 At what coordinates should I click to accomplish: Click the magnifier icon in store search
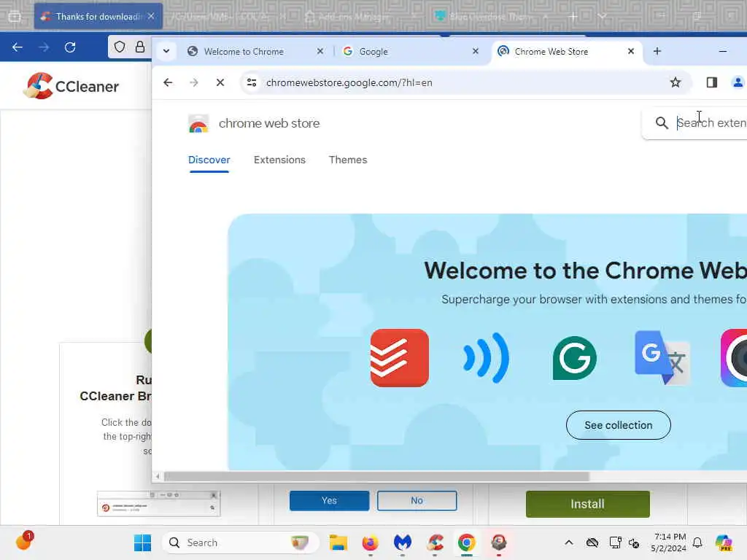tap(661, 122)
